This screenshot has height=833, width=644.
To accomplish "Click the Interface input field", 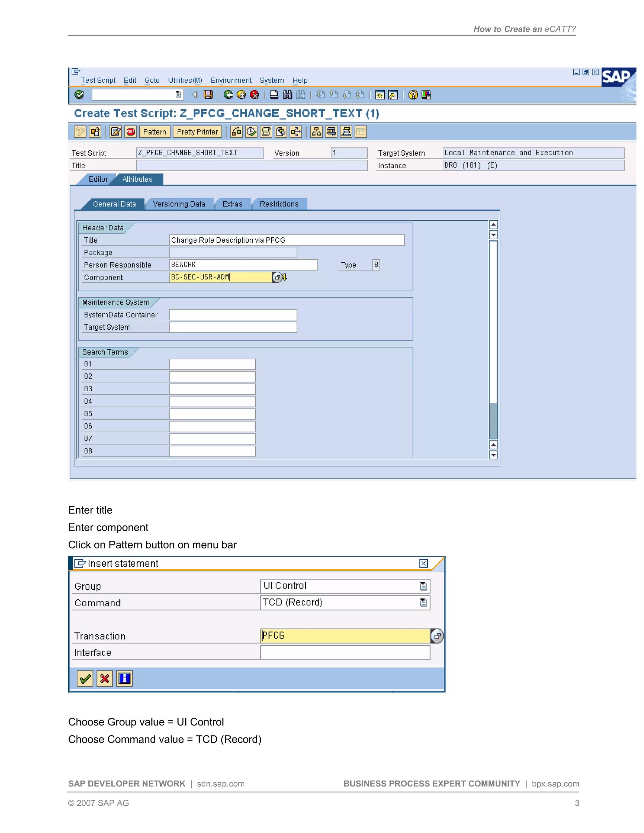I will [x=345, y=653].
